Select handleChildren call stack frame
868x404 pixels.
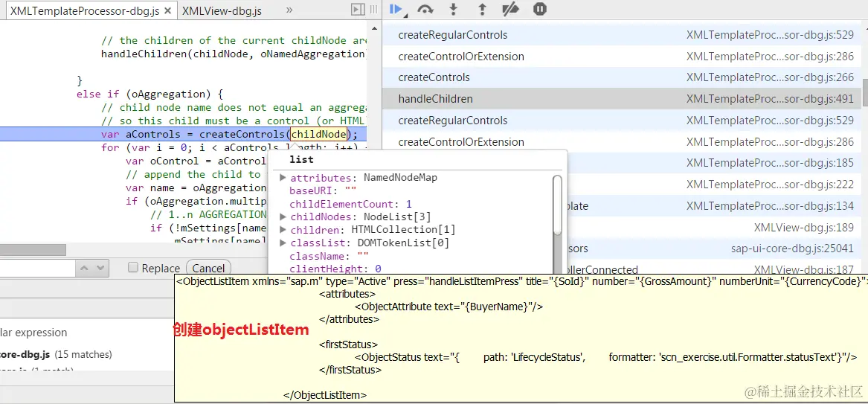[x=622, y=99]
